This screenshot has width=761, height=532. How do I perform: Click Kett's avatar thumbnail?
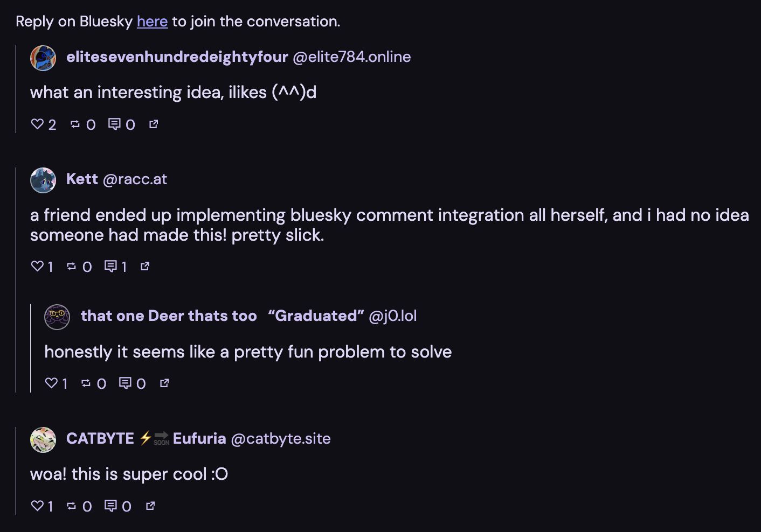click(x=43, y=180)
